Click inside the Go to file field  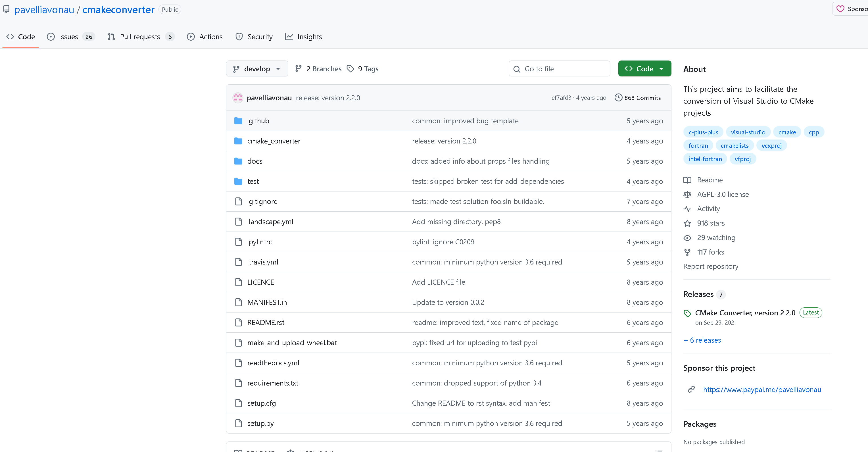pos(559,69)
